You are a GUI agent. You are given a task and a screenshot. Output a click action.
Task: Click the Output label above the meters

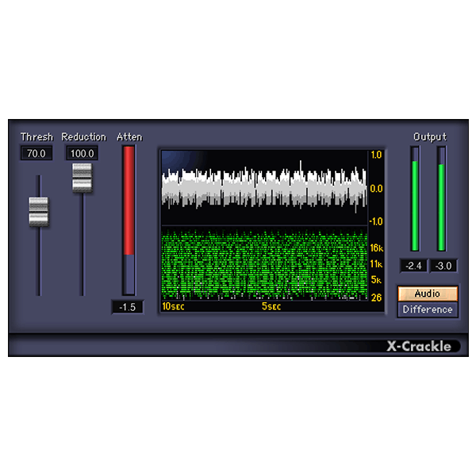coord(429,136)
